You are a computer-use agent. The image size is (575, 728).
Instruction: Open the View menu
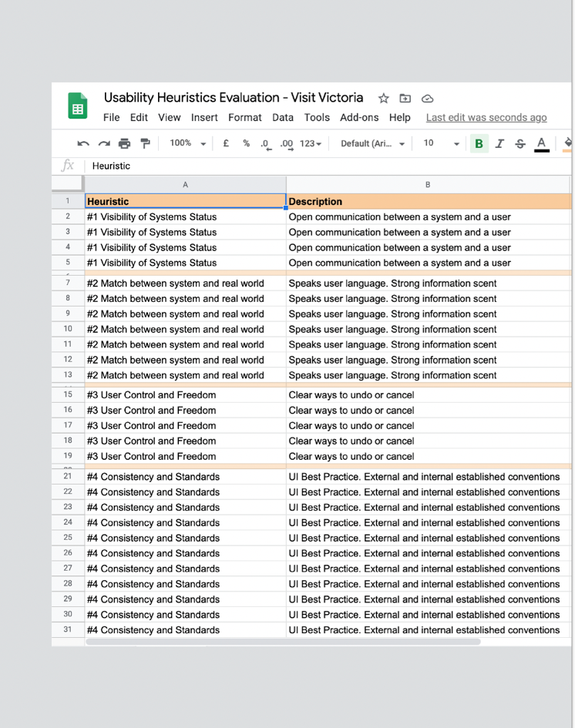[169, 117]
